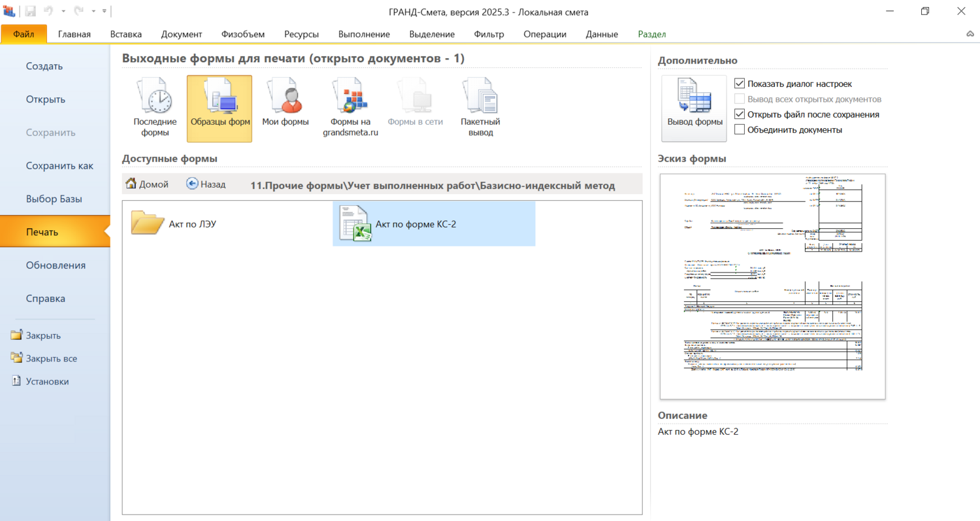This screenshot has height=521, width=980.
Task: Switch to the Операции ribbon tab
Action: click(x=545, y=34)
